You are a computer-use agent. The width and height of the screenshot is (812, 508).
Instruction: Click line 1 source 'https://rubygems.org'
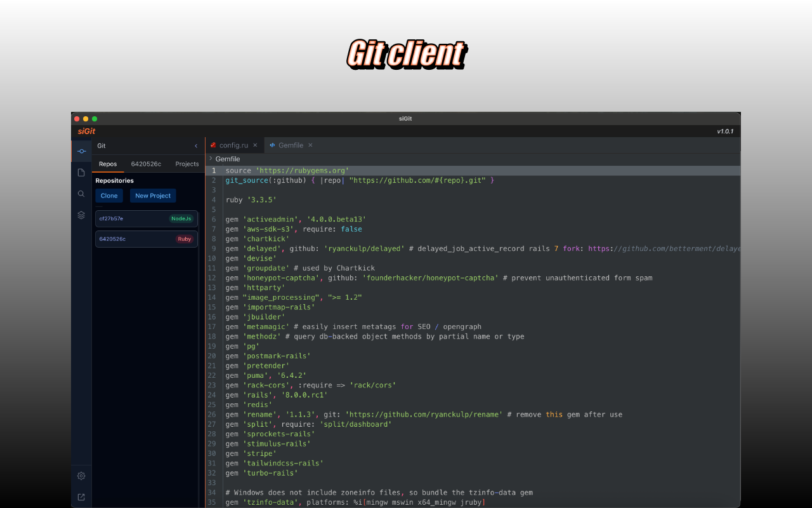tap(287, 171)
